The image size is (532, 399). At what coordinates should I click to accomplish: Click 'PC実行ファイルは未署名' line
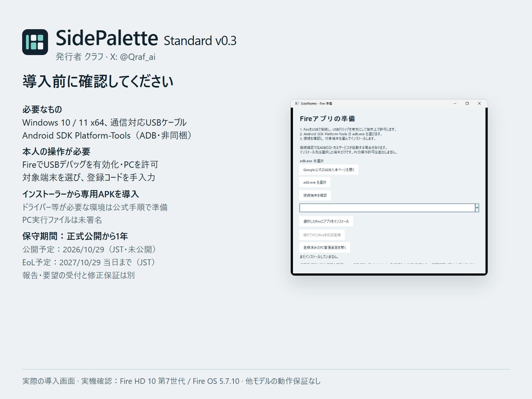tap(62, 220)
